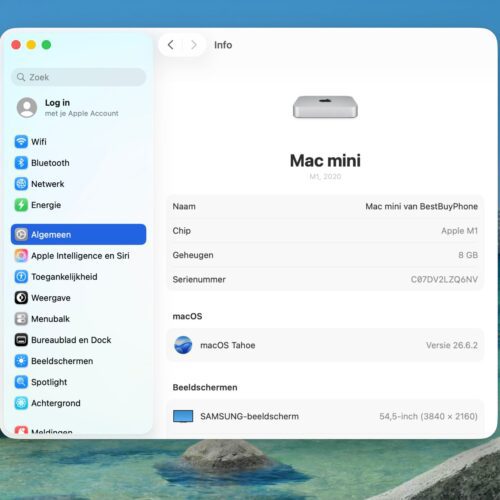Viewport: 500px width, 500px height.
Task: Click the Mac mini device image
Action: [325, 107]
